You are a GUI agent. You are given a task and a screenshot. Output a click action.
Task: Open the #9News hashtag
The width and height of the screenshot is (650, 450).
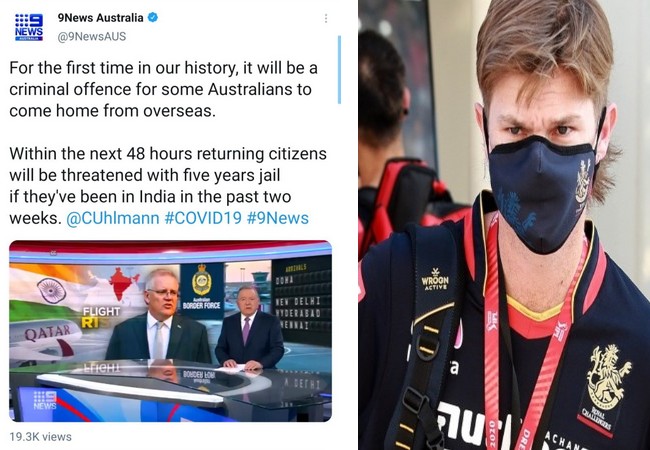click(278, 218)
